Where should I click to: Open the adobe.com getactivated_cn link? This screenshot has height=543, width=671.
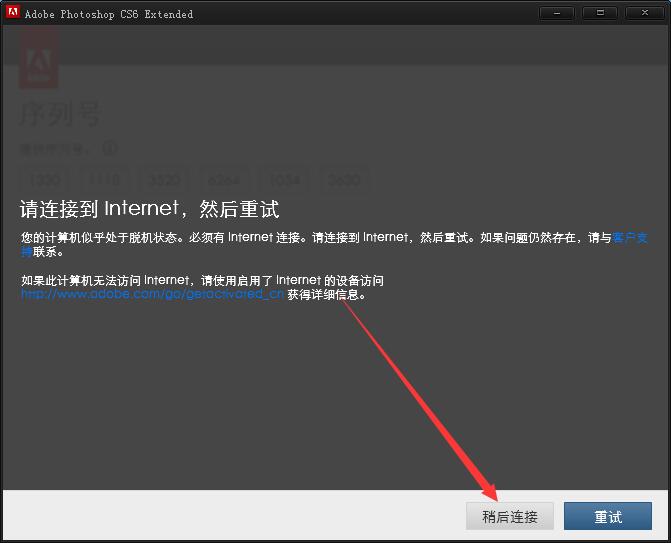152,294
